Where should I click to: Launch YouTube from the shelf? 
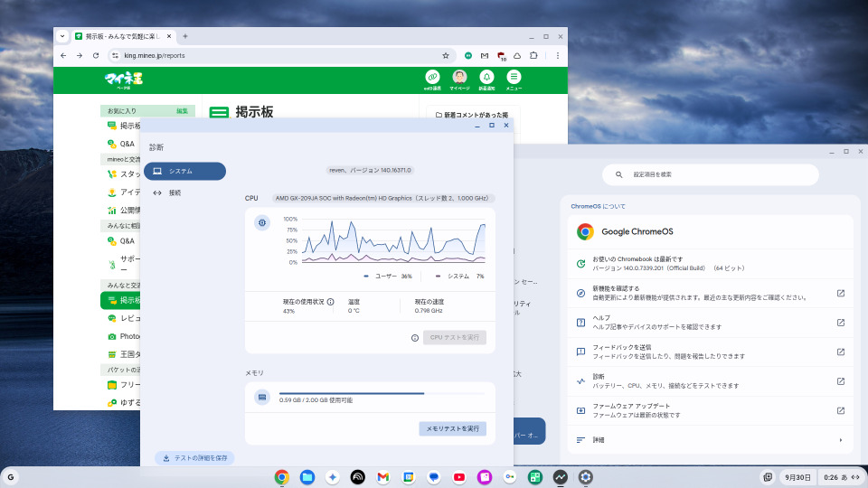[459, 477]
